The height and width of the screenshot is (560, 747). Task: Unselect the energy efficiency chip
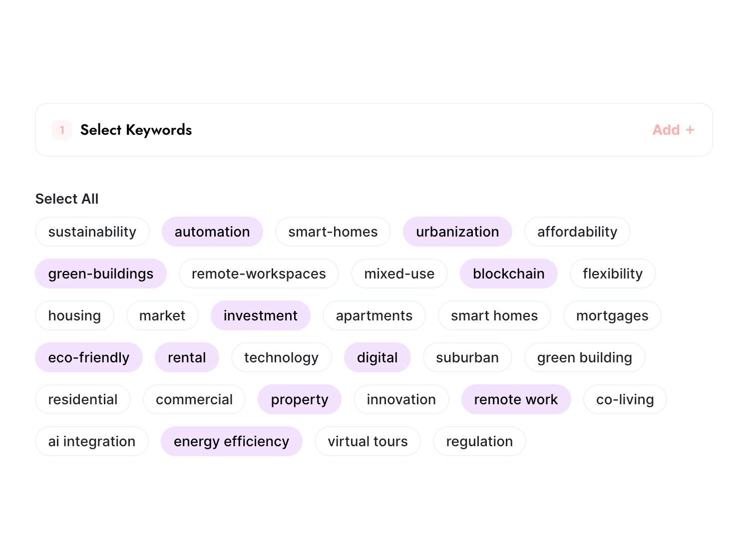pyautogui.click(x=231, y=441)
